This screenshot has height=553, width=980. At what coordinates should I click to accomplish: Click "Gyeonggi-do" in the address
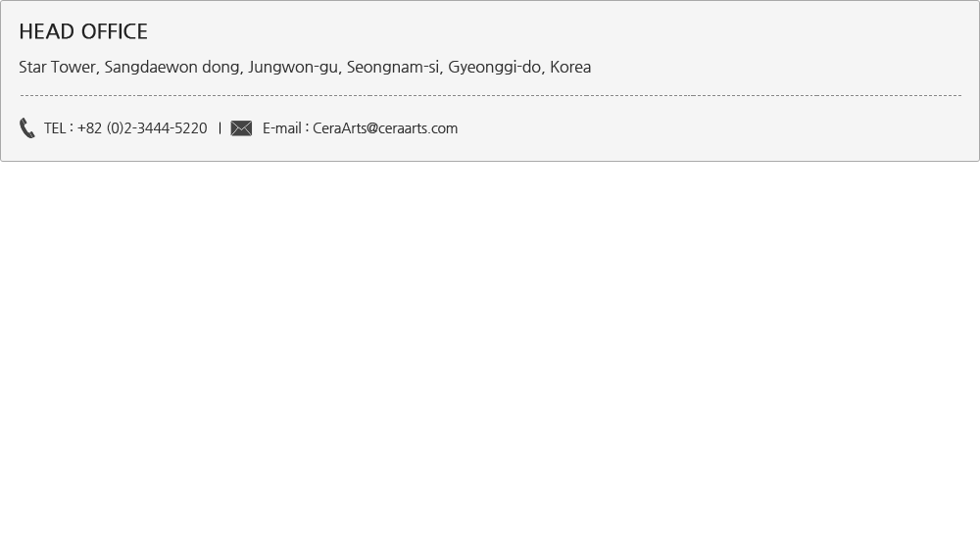494,67
